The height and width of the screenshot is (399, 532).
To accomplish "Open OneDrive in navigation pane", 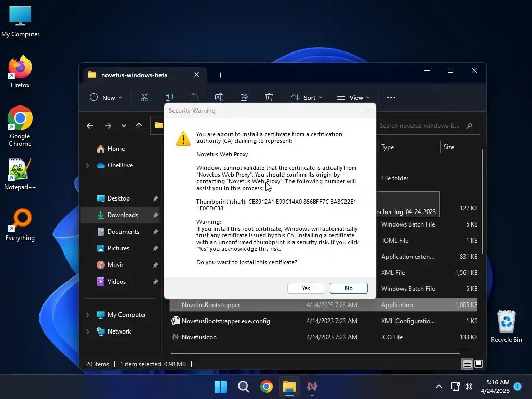I will (120, 165).
